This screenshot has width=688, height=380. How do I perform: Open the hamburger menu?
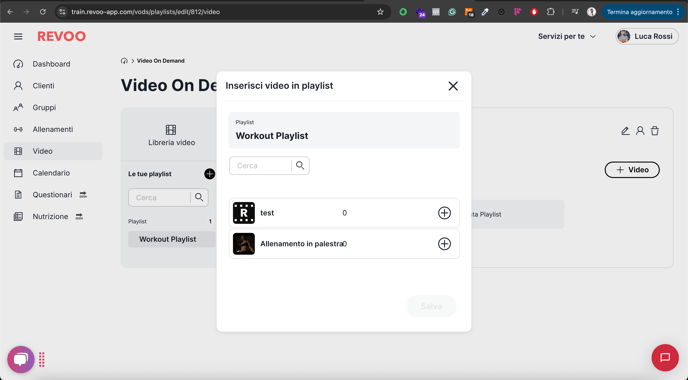pyautogui.click(x=18, y=36)
